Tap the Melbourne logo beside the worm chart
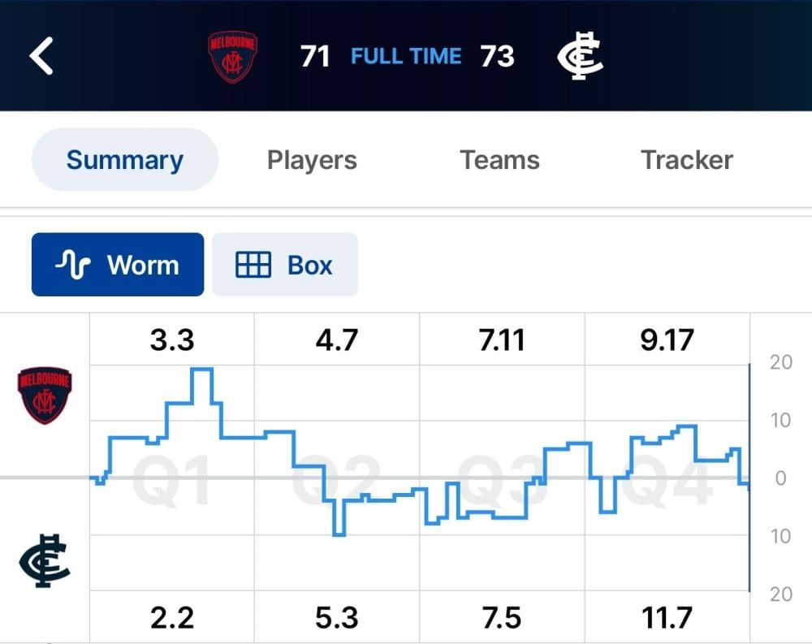Viewport: 812px width, 644px height. tap(45, 395)
